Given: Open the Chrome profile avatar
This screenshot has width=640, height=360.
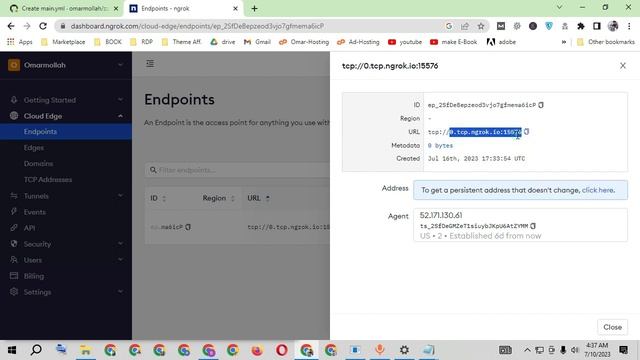Looking at the screenshot, I should [x=613, y=26].
